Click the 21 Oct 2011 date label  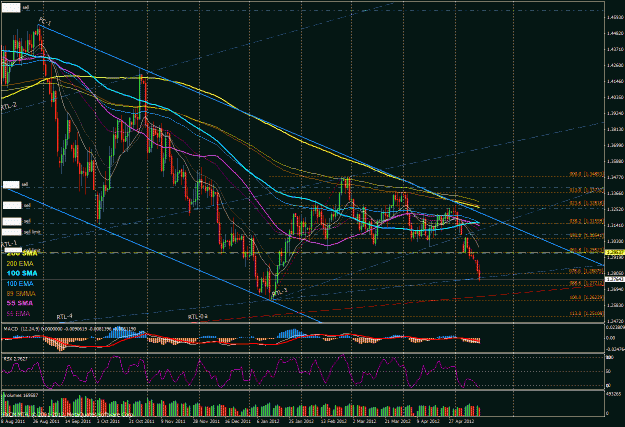pyautogui.click(x=141, y=421)
